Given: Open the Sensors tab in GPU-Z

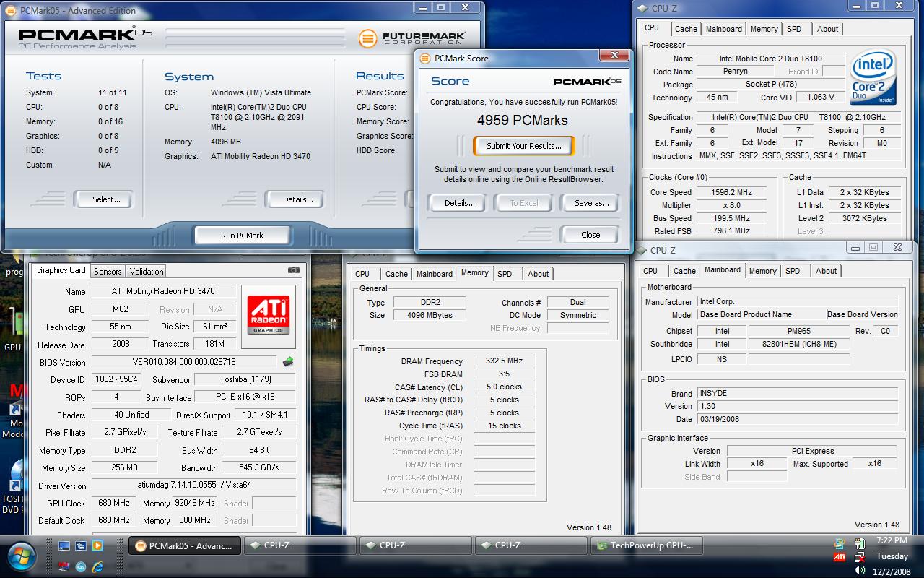Looking at the screenshot, I should pyautogui.click(x=108, y=271).
